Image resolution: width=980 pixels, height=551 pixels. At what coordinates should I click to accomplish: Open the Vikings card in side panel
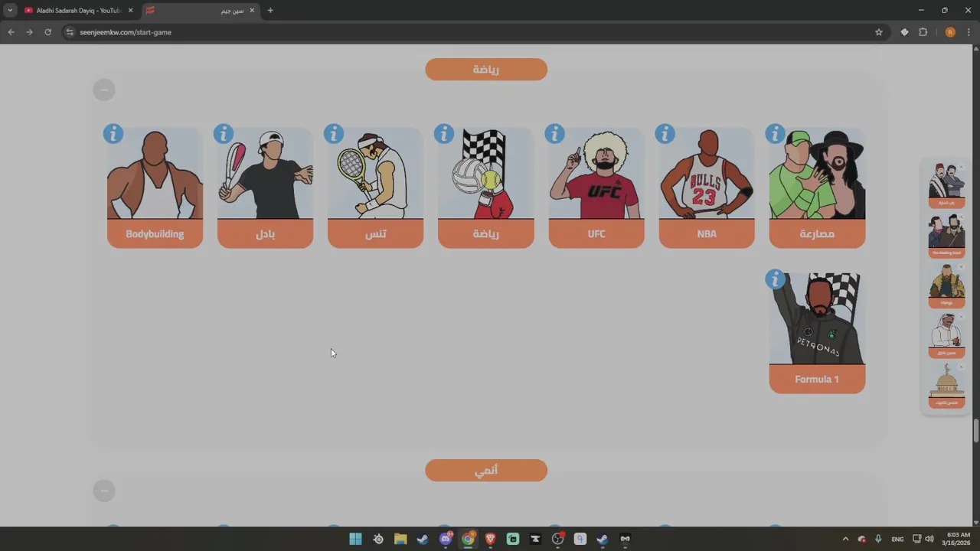[947, 286]
